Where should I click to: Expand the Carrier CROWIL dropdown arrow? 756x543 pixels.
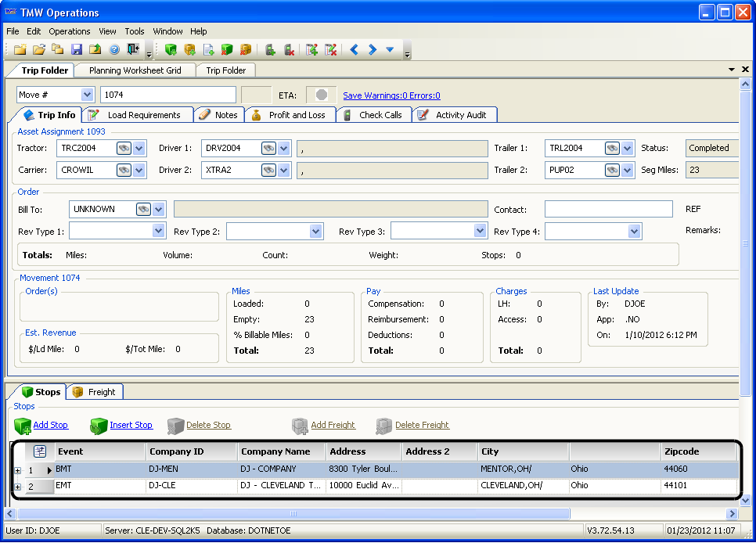point(139,170)
